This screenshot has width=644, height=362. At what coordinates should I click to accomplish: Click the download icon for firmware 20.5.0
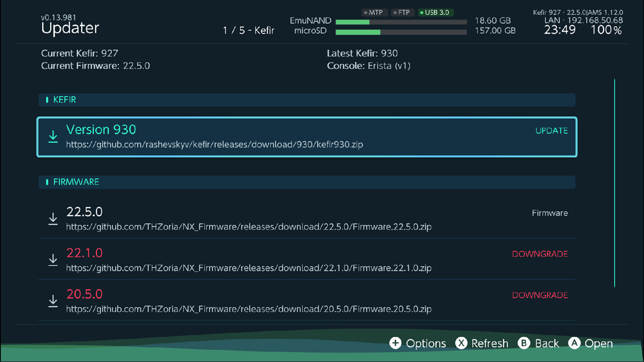point(53,301)
